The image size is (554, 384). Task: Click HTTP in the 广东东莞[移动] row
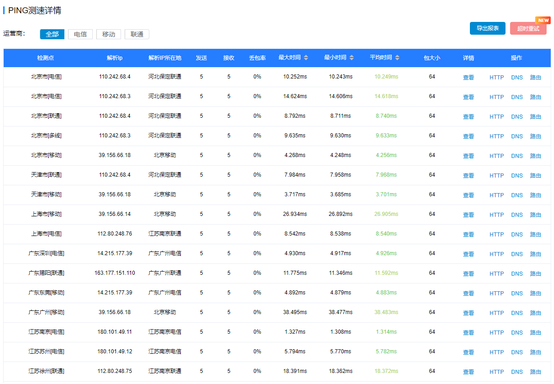(x=496, y=293)
